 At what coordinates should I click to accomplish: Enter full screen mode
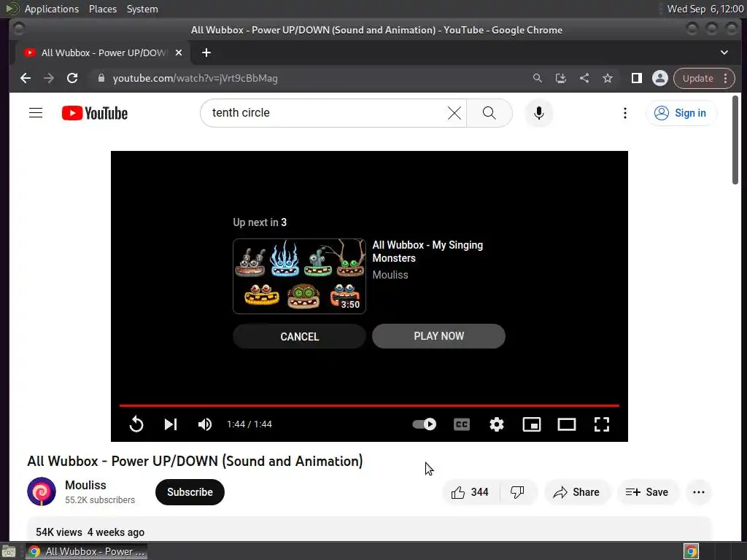[602, 424]
